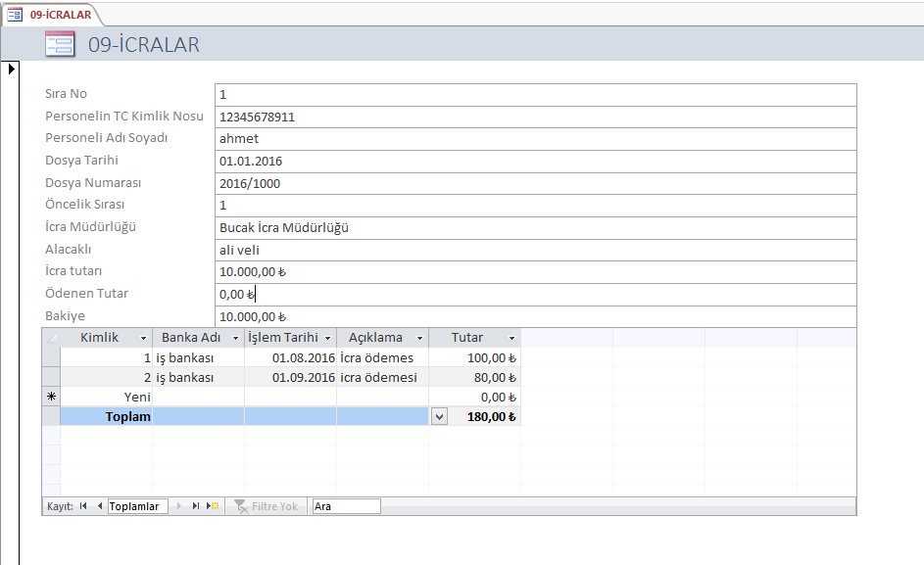Click the Filtre Yok filter button
Viewport: 924px width, 565px height.
(x=266, y=506)
